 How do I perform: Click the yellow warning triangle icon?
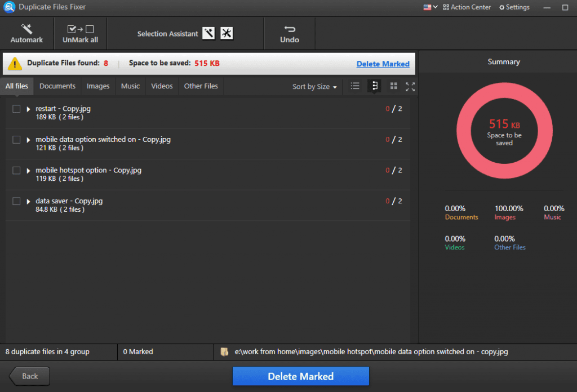pyautogui.click(x=15, y=63)
